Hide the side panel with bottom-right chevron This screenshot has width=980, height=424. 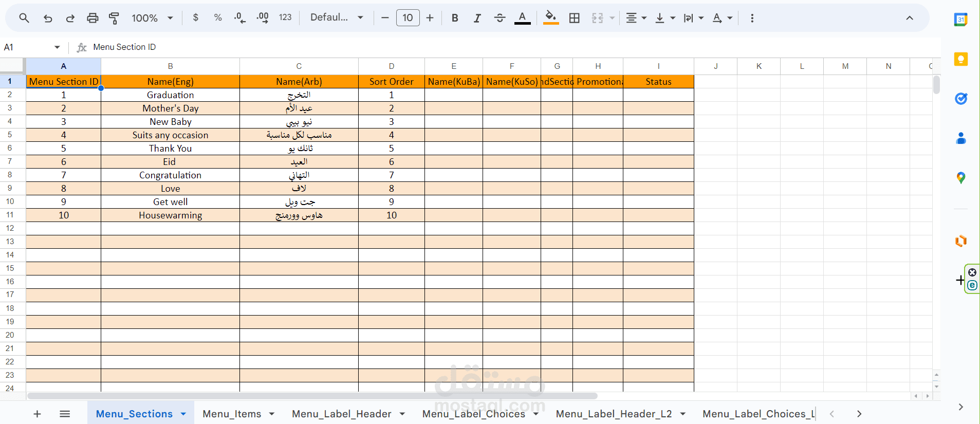tap(961, 407)
